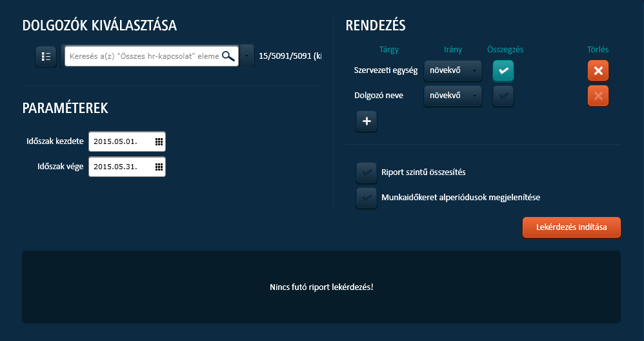The image size is (644, 341).
Task: Delete the Dolgozó neve sort row
Action: coord(598,96)
